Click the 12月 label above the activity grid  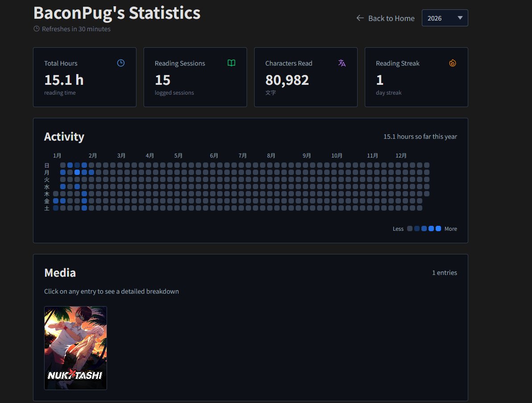click(x=400, y=155)
